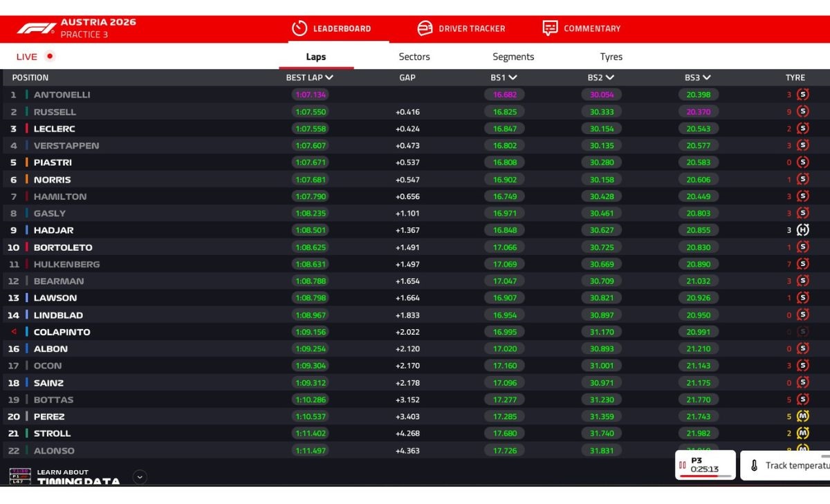Click the Ferrari red team color bar beside Leclerc
The width and height of the screenshot is (830, 504).
coord(27,129)
